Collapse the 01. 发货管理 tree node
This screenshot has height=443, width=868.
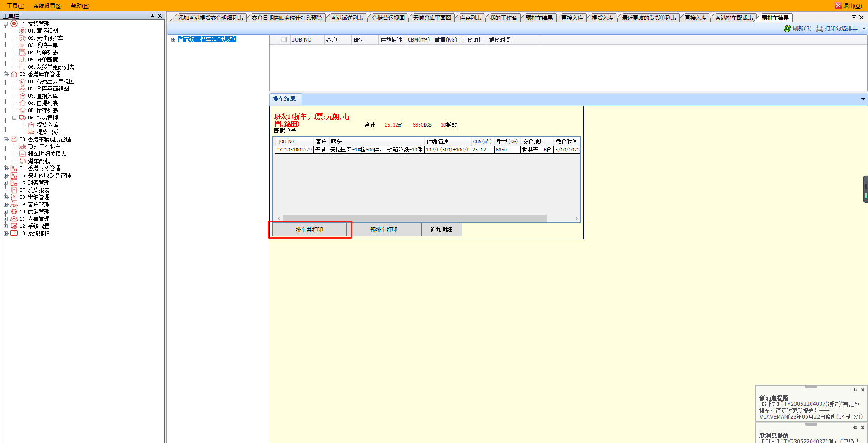click(5, 24)
